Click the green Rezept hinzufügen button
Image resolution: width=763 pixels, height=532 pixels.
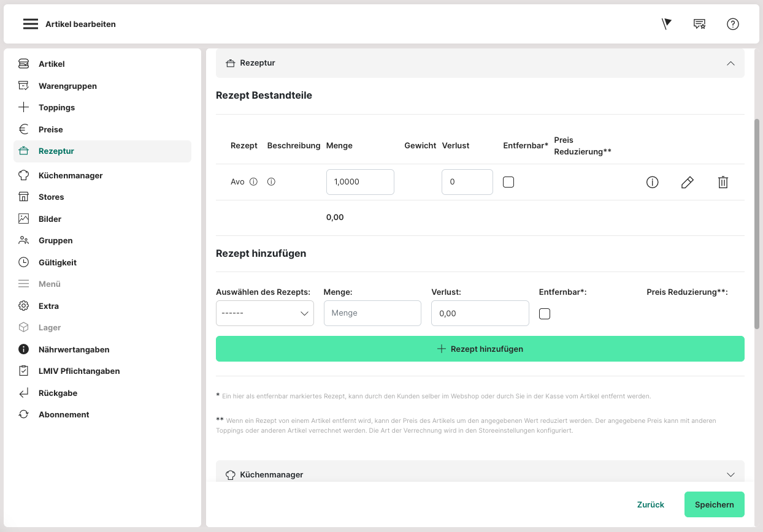[x=480, y=349]
